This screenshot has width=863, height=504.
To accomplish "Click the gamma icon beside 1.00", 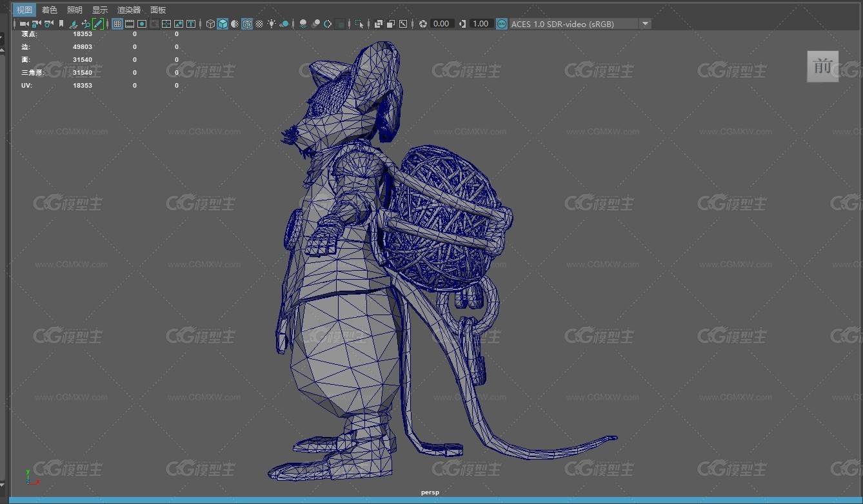I will 462,24.
